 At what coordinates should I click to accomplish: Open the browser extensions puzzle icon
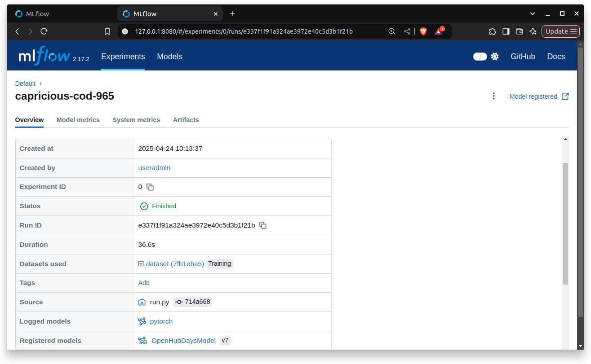492,31
